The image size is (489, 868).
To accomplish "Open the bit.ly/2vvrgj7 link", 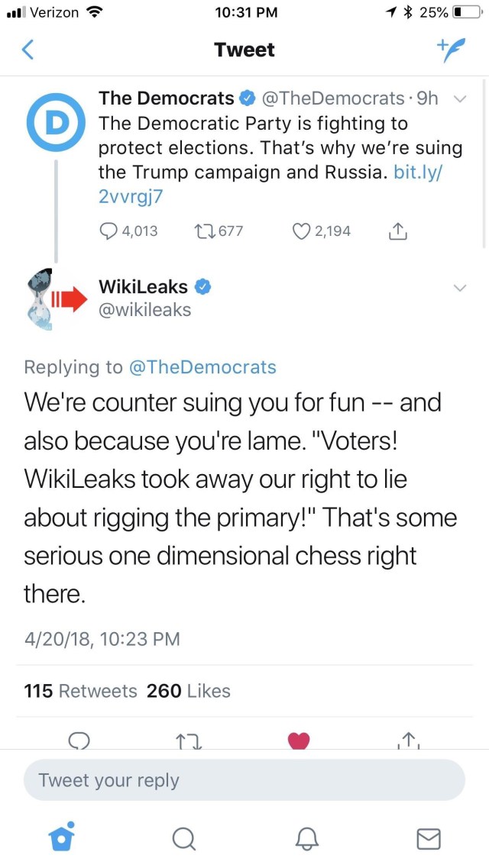I will tap(418, 172).
